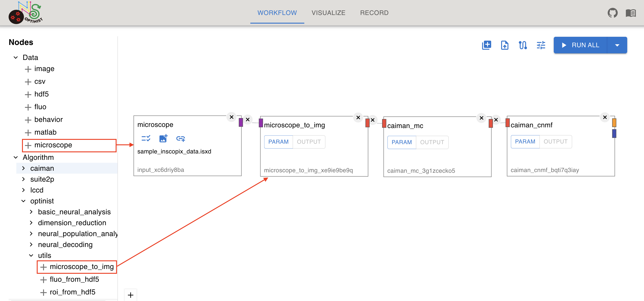Open the NWB settings sliders icon
Image resolution: width=644 pixels, height=301 pixels.
tap(541, 45)
